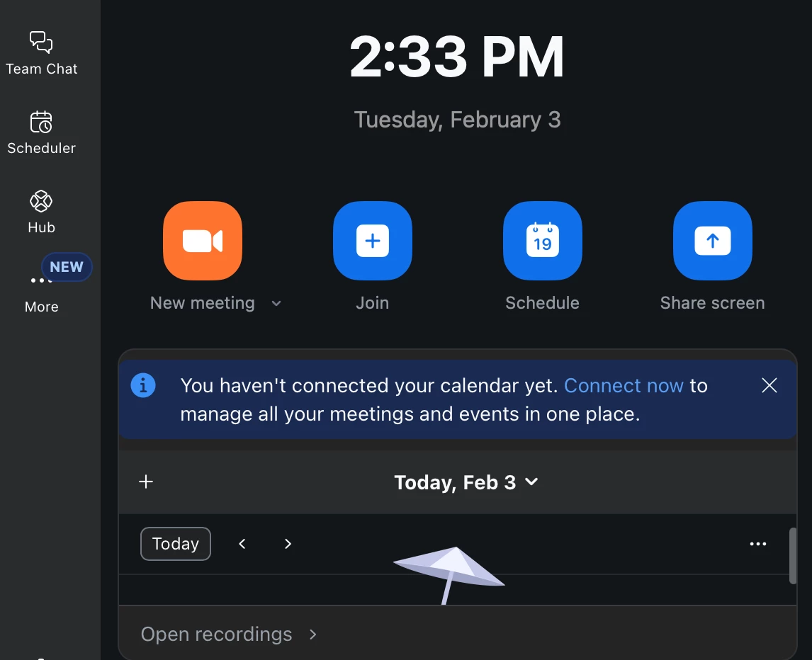Open the Schedule calendar button
Screen dimensions: 812x660
[542, 241]
